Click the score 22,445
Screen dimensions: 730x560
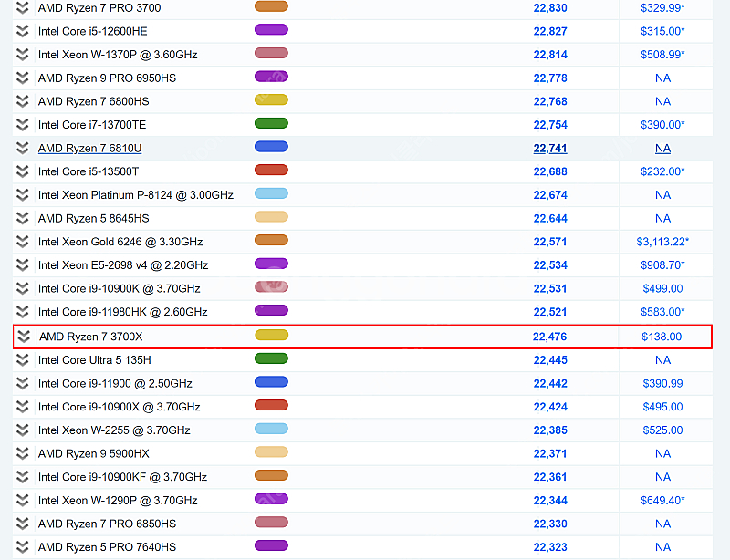[550, 360]
